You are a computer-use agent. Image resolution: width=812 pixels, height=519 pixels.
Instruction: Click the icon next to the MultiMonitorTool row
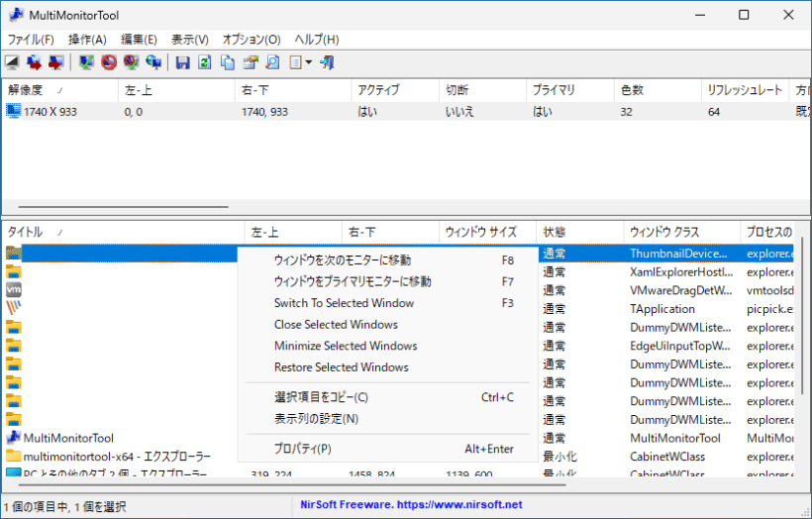(14, 438)
